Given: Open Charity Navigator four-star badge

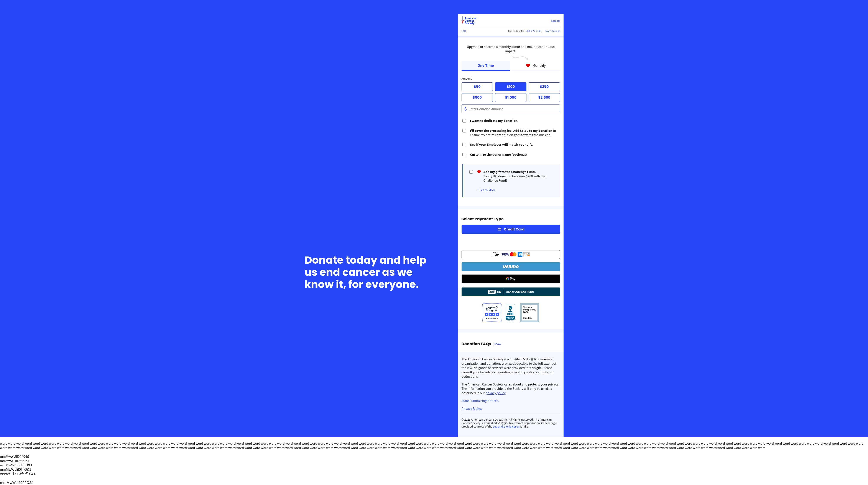Looking at the screenshot, I should pos(492,313).
